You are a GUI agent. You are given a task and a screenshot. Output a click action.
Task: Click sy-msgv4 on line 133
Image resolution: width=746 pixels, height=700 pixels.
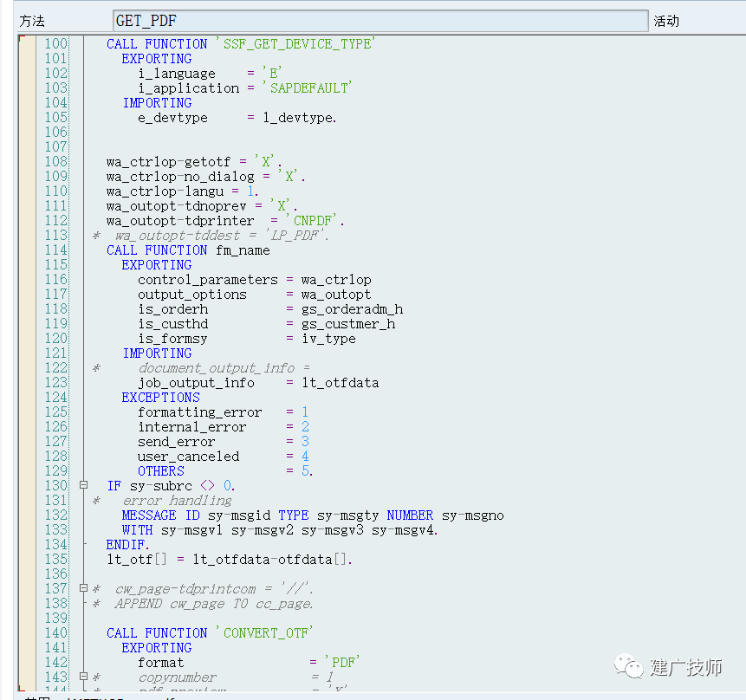click(403, 530)
